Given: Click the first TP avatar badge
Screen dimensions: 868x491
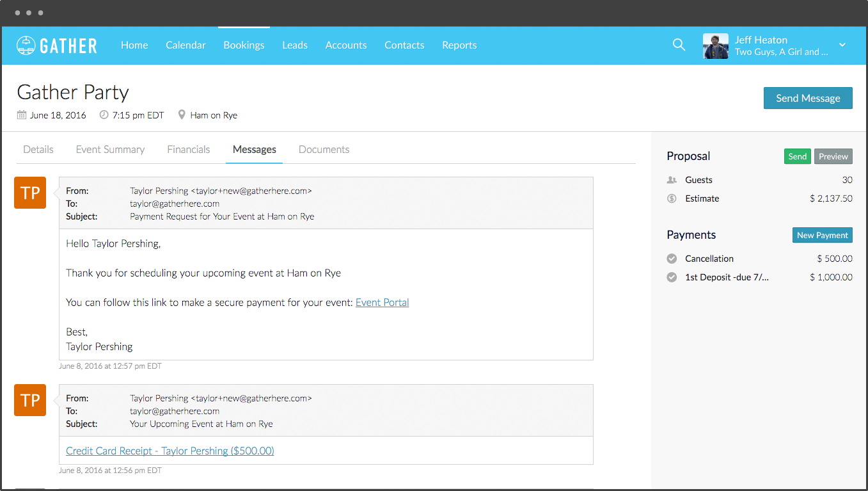Looking at the screenshot, I should click(x=30, y=193).
